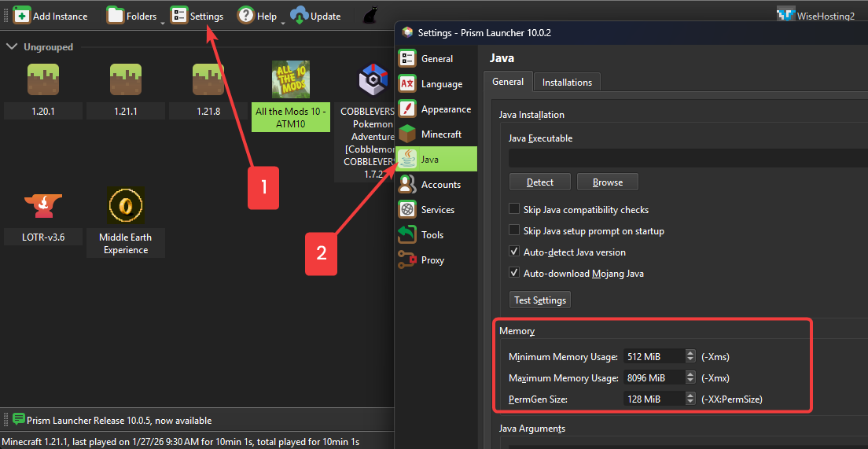This screenshot has height=449, width=868.
Task: Open Proxy page in Settings sidebar
Action: point(436,260)
